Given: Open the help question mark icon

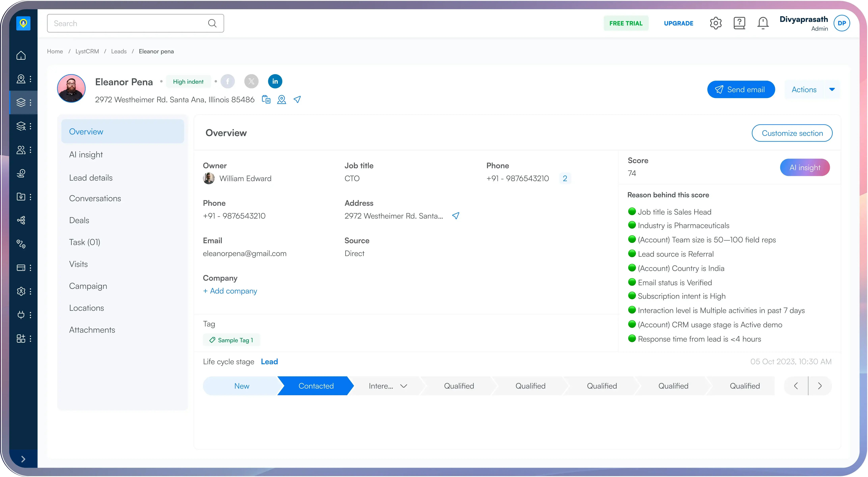Looking at the screenshot, I should coord(739,23).
